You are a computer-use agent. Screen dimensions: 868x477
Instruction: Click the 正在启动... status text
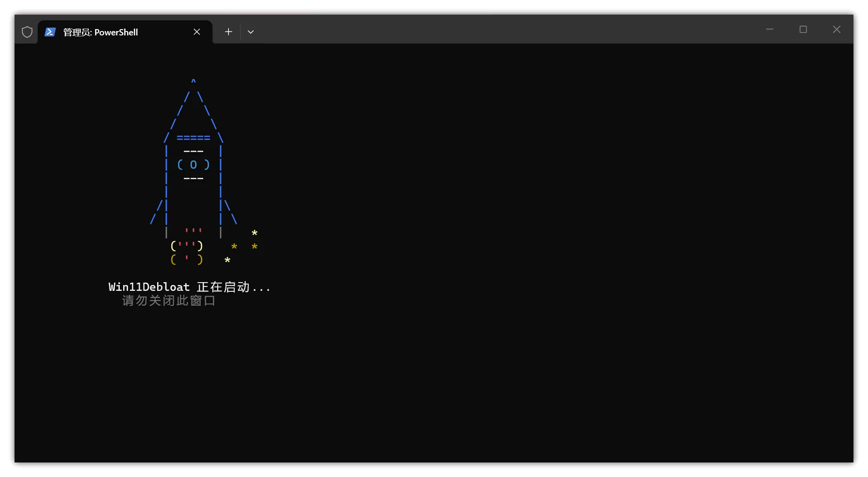(x=233, y=287)
